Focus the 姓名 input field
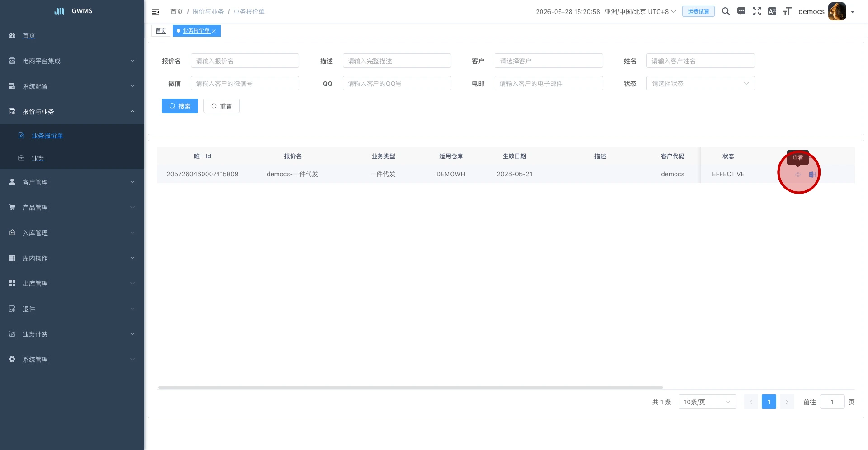 (x=701, y=61)
